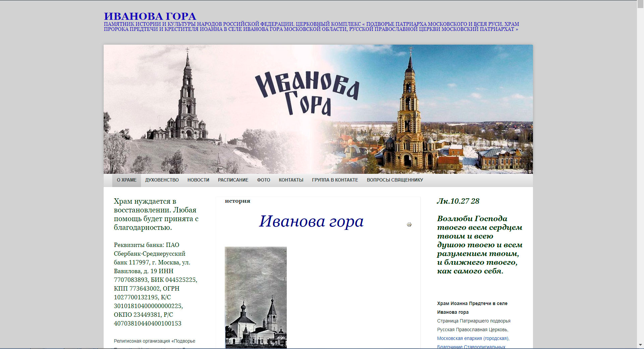Click the история heading text
The image size is (644, 349).
point(237,201)
